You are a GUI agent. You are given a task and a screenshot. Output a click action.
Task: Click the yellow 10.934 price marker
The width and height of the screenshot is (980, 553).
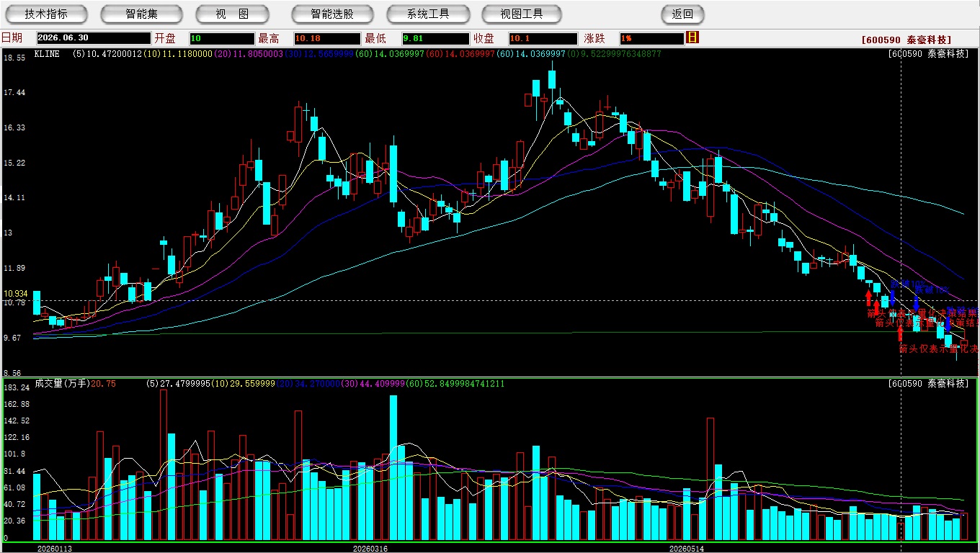[15, 294]
